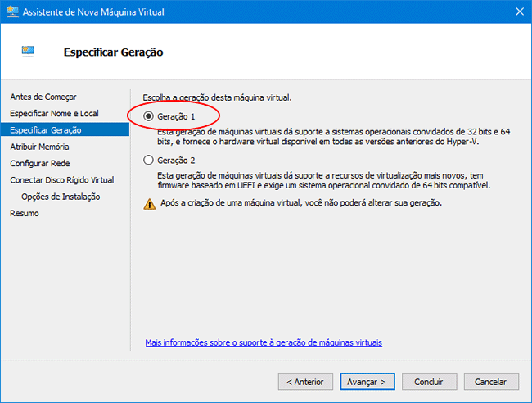532x403 pixels.
Task: Select Especificar Geração in sidebar
Action: coord(46,129)
